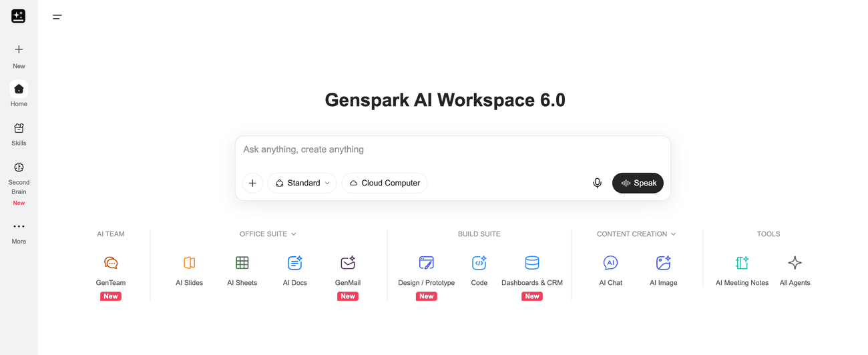Click the Genspark AI Workspace 6.0 title

(x=445, y=100)
